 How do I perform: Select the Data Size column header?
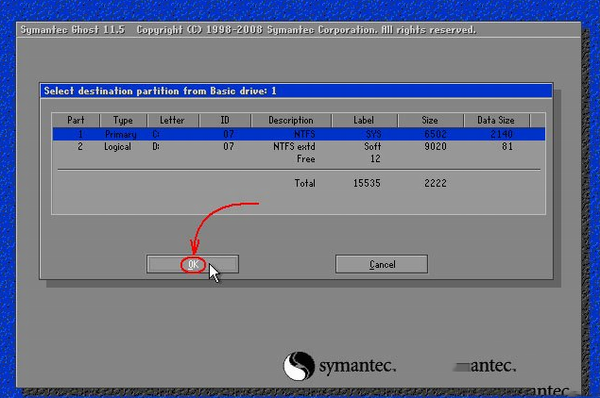pos(496,120)
